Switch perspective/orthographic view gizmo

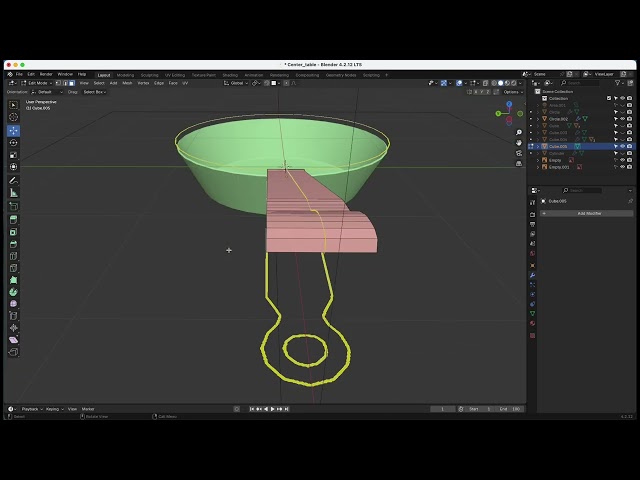(x=519, y=163)
